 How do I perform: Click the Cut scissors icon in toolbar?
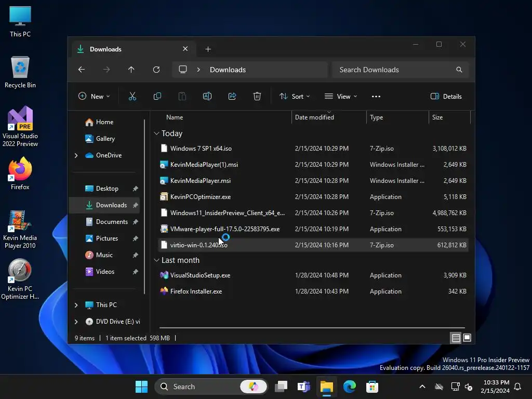point(132,96)
